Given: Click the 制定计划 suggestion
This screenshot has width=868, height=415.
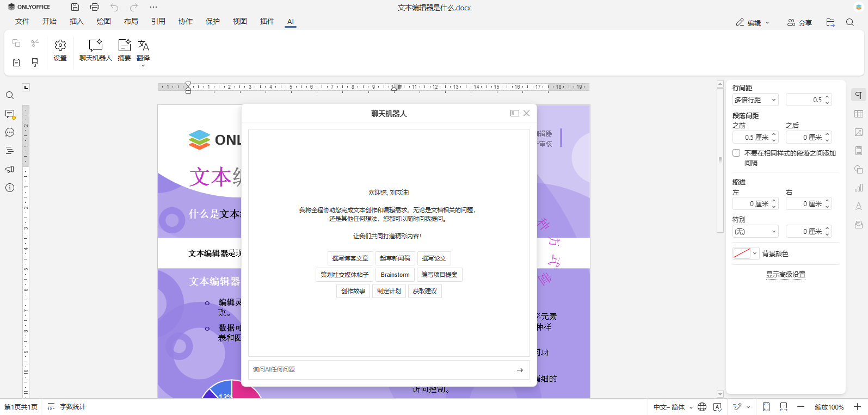Looking at the screenshot, I should (x=389, y=291).
